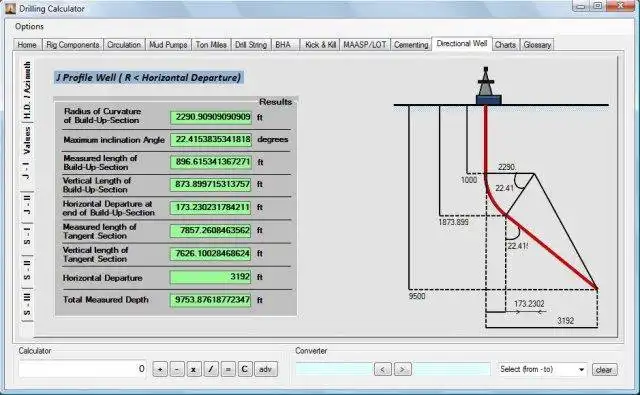Click the Drilling Calculator title bar app icon
The image size is (640, 395).
pos(11,8)
